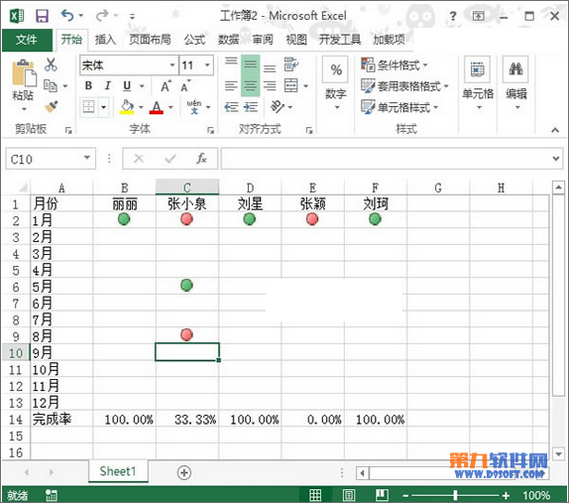This screenshot has height=503, width=569.
Task: Open the Editing (编辑) binoculars icon
Action: 516,69
